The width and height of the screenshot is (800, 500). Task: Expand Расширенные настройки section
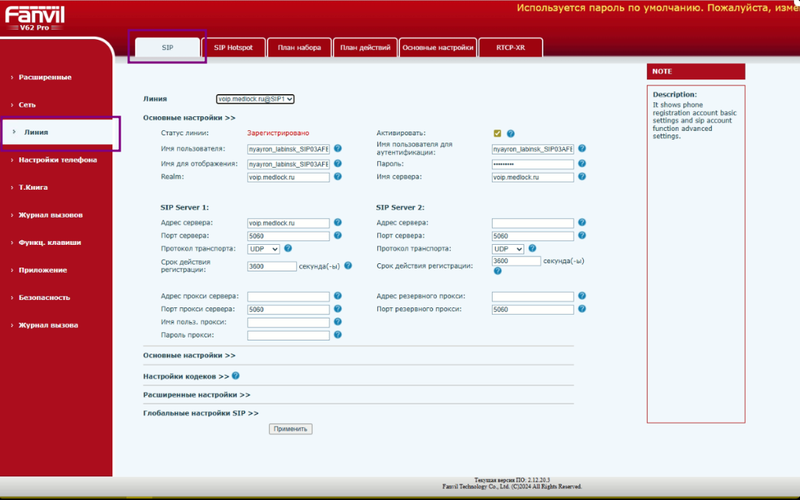tap(196, 395)
